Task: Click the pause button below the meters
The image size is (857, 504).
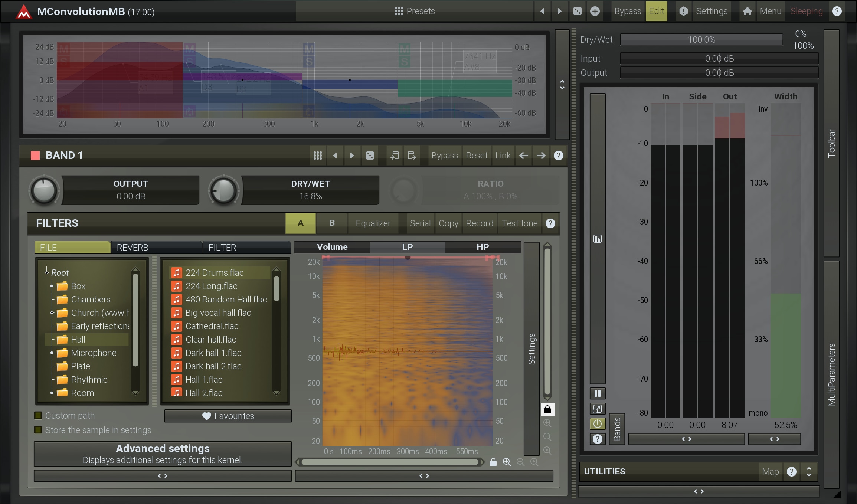Action: pos(597,393)
